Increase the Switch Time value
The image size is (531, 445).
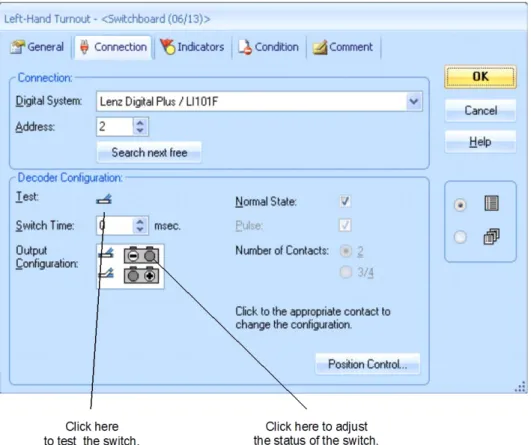tap(140, 221)
